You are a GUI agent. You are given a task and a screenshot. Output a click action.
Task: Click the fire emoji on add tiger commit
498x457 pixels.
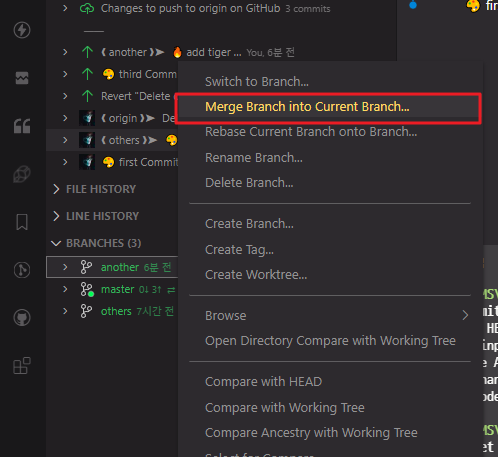177,52
